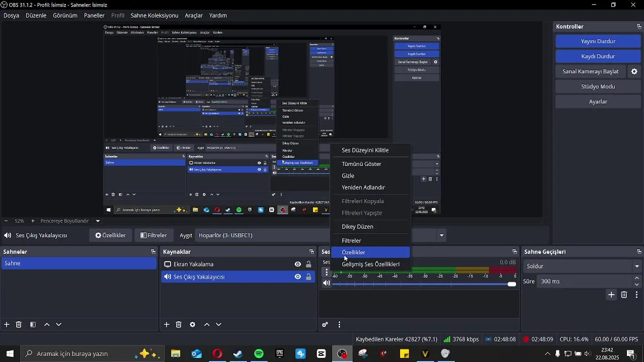Open Spotify from the taskbar
Screen dimensions: 644x362
click(259, 354)
